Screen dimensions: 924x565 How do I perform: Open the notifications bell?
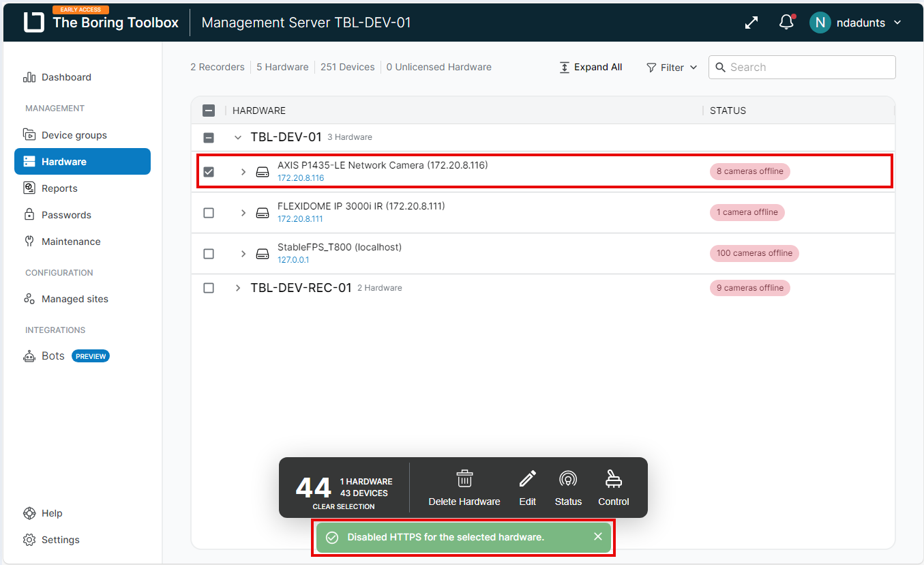[786, 23]
